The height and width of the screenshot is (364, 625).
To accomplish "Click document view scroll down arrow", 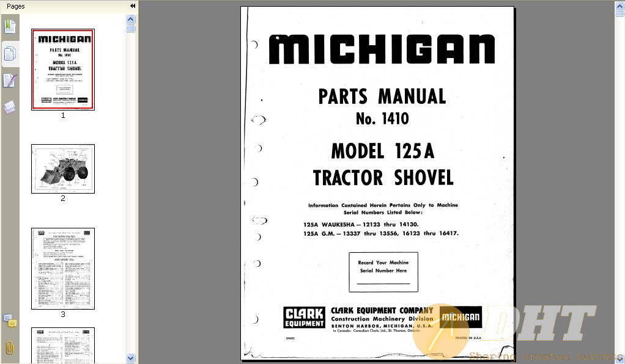I will 620,359.
